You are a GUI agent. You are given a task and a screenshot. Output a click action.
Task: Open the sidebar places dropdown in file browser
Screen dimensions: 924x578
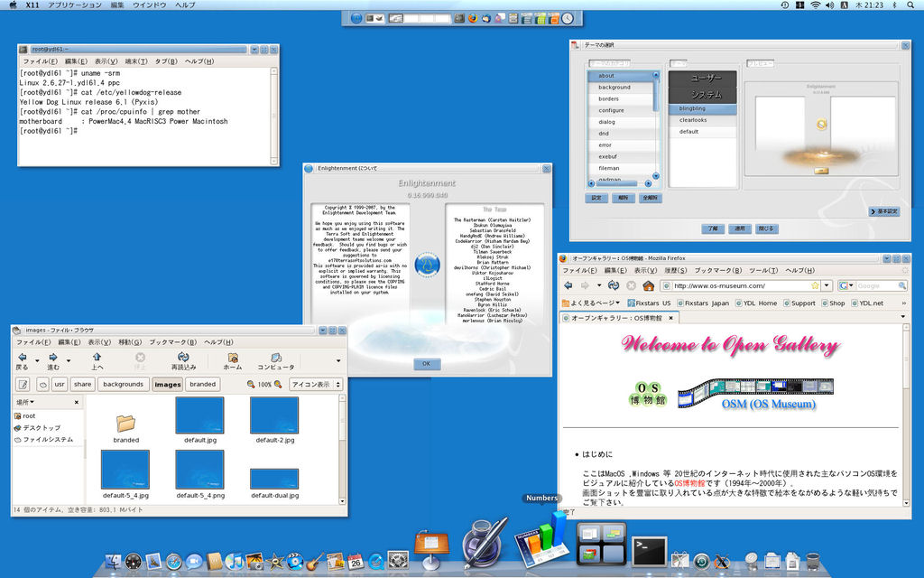[x=25, y=402]
